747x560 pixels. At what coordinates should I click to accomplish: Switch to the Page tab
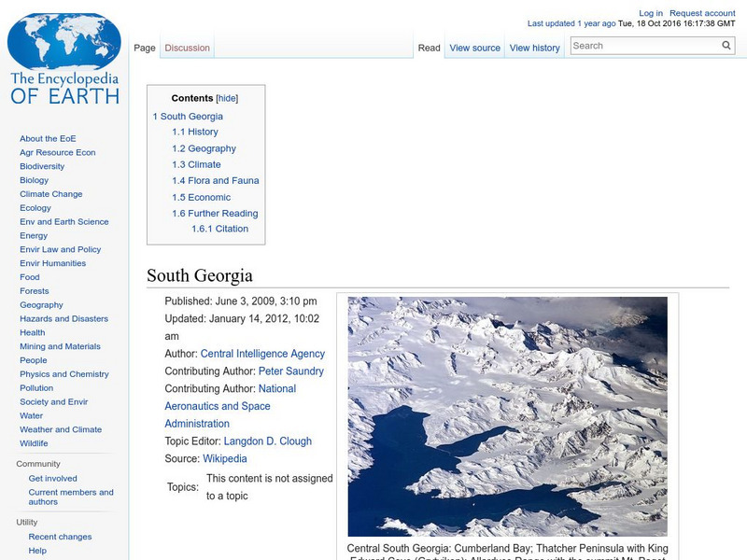145,48
